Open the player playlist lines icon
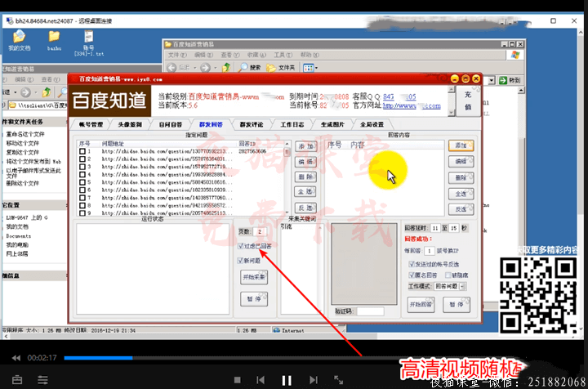This screenshot has height=389, width=588. coord(42,380)
